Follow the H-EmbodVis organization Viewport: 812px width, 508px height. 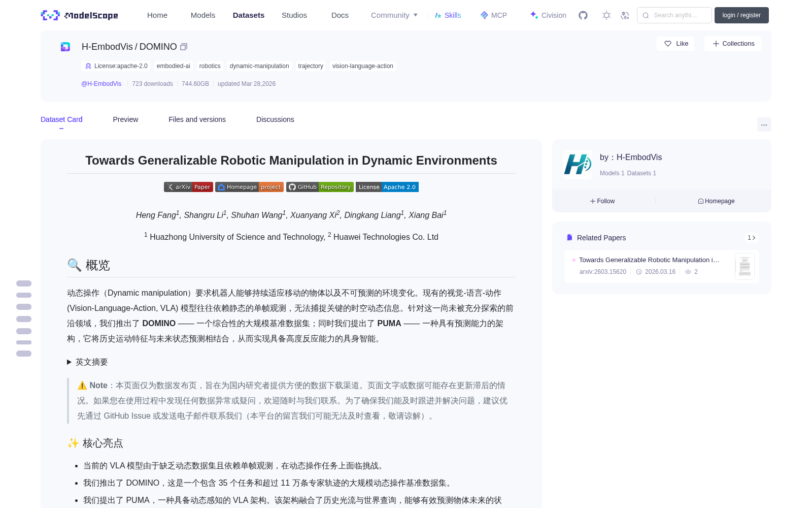point(602,201)
